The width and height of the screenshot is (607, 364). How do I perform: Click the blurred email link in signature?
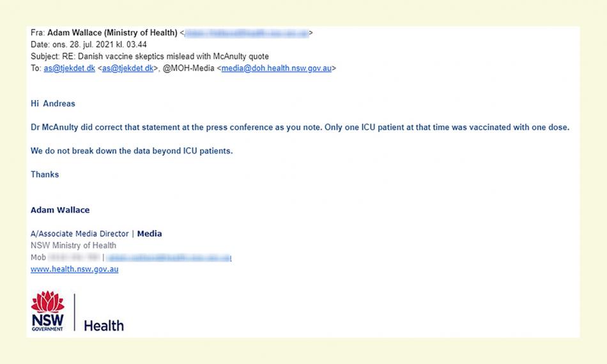[169, 257]
